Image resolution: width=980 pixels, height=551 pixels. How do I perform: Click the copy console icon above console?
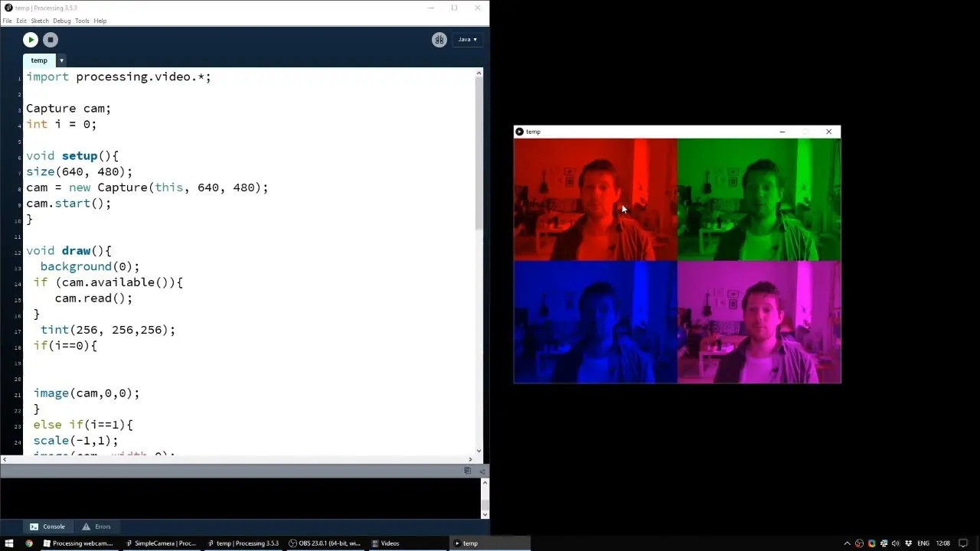[468, 471]
